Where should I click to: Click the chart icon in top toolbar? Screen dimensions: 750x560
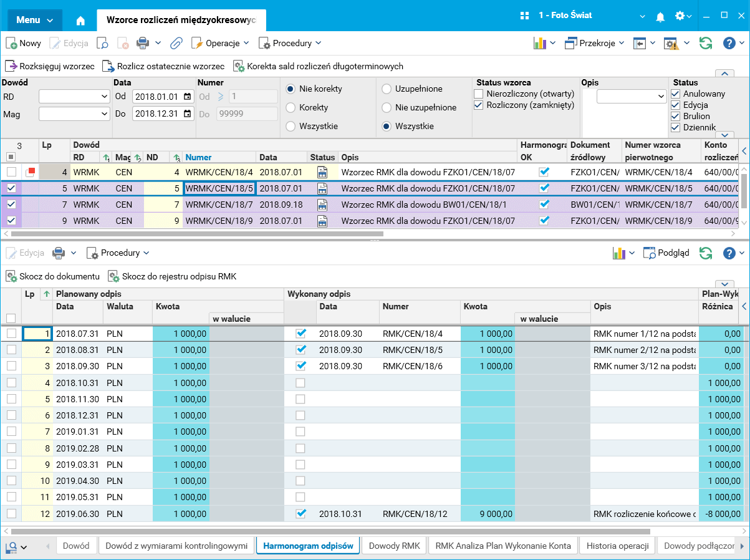tap(540, 43)
